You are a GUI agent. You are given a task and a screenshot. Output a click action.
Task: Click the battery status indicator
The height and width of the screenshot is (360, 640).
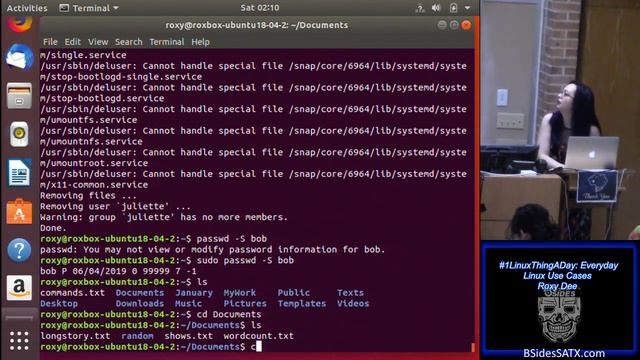[453, 8]
